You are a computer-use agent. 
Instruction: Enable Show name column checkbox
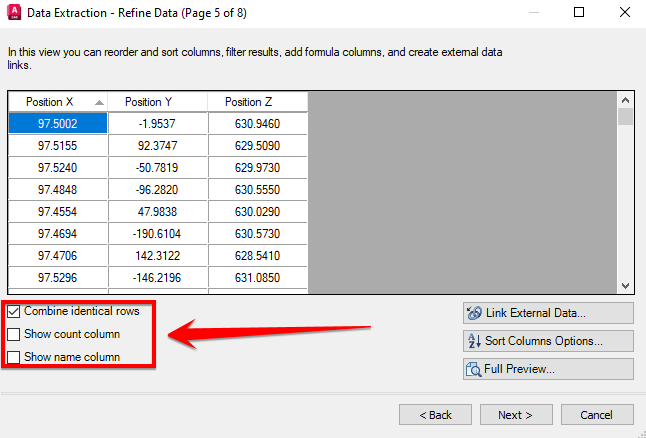(x=14, y=357)
